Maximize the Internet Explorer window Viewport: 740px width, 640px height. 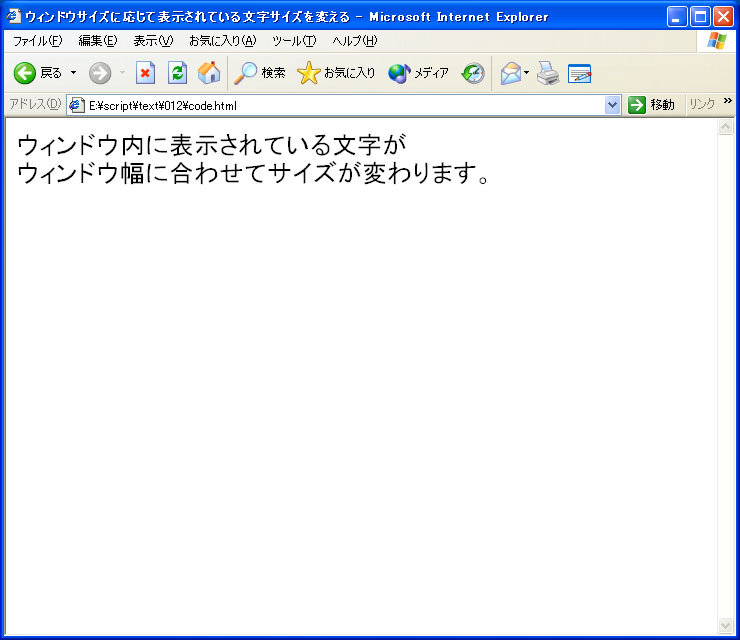click(700, 17)
